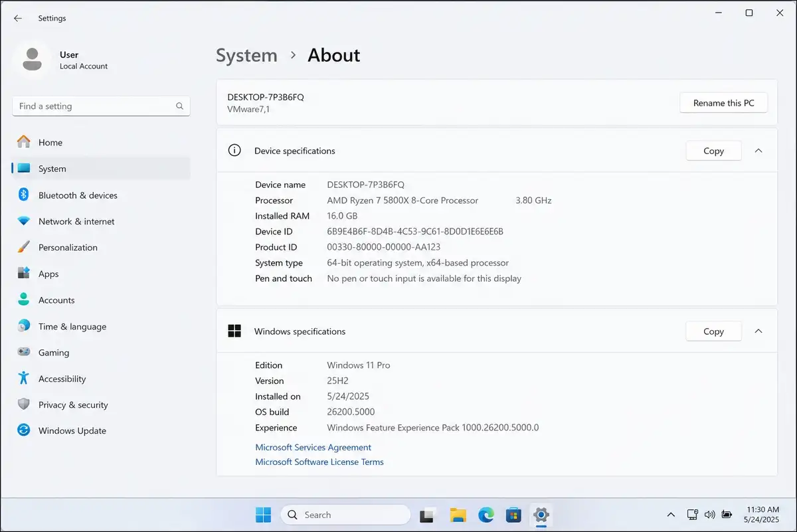This screenshot has height=532, width=797.
Task: Go back using the arrow icon
Action: (x=18, y=19)
